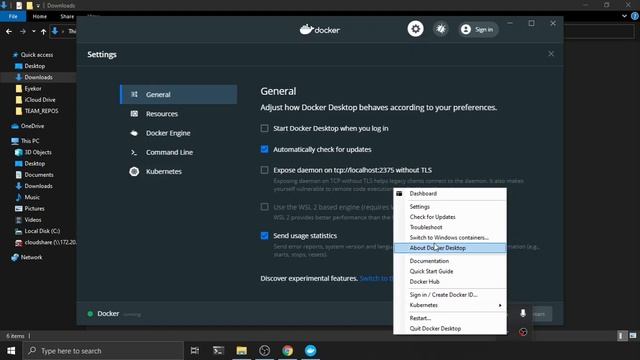This screenshot has width=640, height=360.
Task: Open Documents in Explorer sidebar
Action: pyautogui.click(x=39, y=175)
